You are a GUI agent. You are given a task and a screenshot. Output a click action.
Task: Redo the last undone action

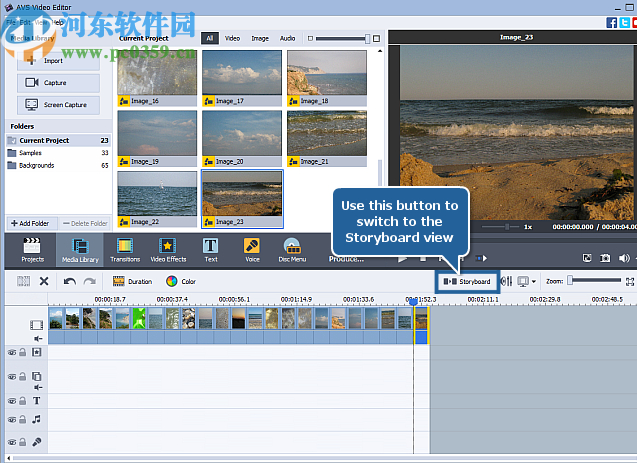pyautogui.click(x=89, y=281)
